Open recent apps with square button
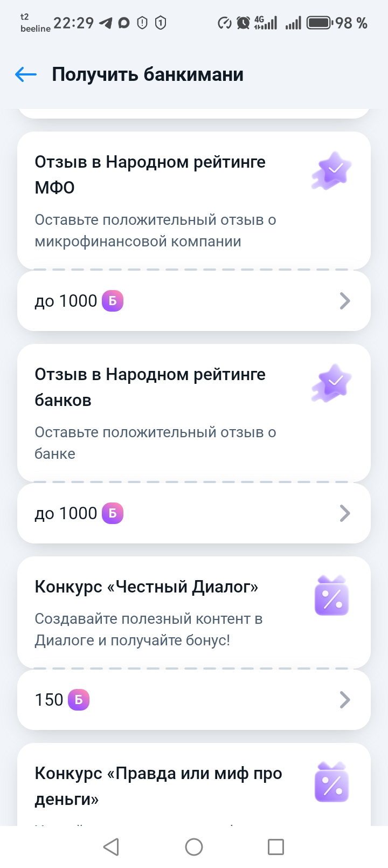388x868 pixels. click(x=275, y=847)
